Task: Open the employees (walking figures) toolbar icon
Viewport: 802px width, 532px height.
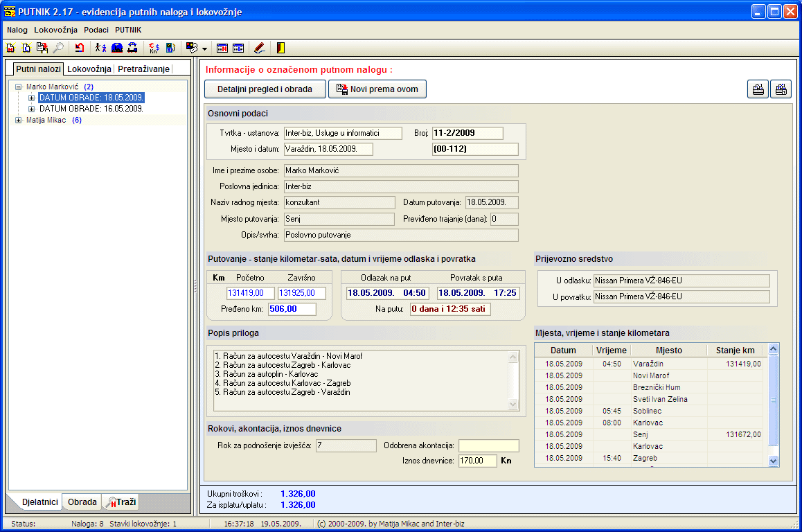Action: pos(101,48)
